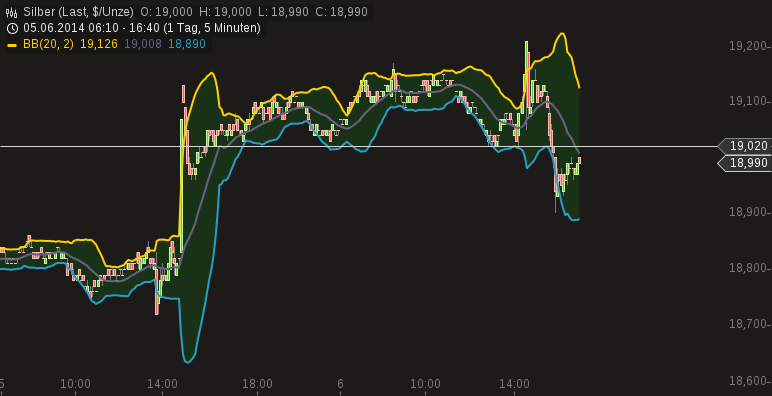The width and height of the screenshot is (772, 396).
Task: Click the clock icon beside the date range
Action: [x=13, y=29]
